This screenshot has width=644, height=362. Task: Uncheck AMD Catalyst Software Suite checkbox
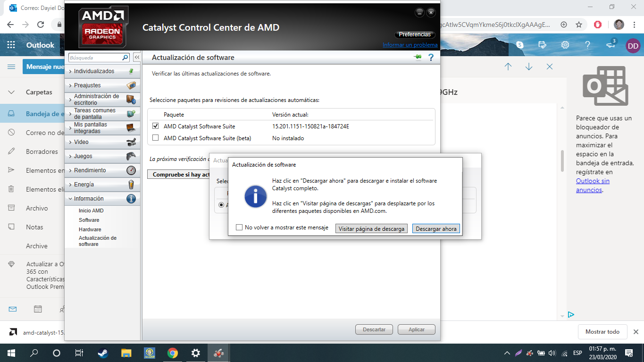(x=156, y=126)
